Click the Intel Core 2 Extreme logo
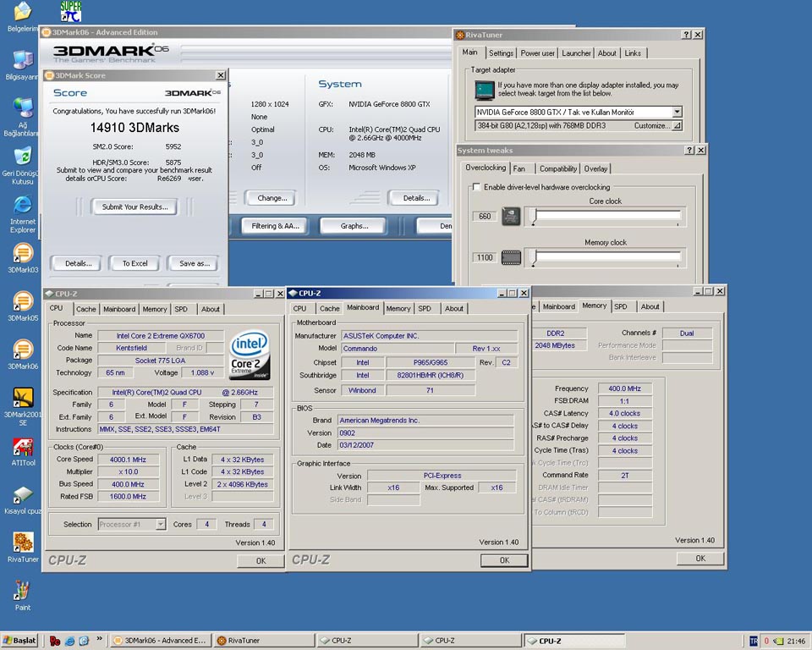Viewport: 812px width, 650px height. click(250, 355)
